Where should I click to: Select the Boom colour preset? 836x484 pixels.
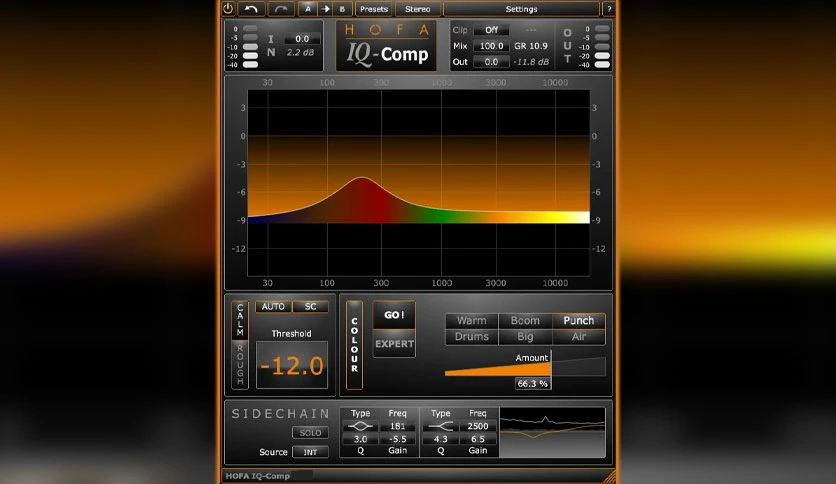tap(525, 320)
